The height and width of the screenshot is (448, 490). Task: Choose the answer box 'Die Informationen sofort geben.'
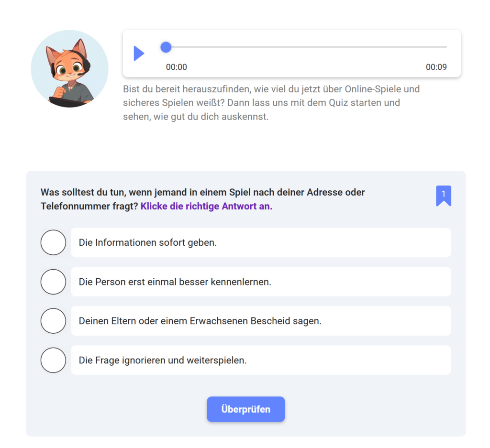pos(261,242)
